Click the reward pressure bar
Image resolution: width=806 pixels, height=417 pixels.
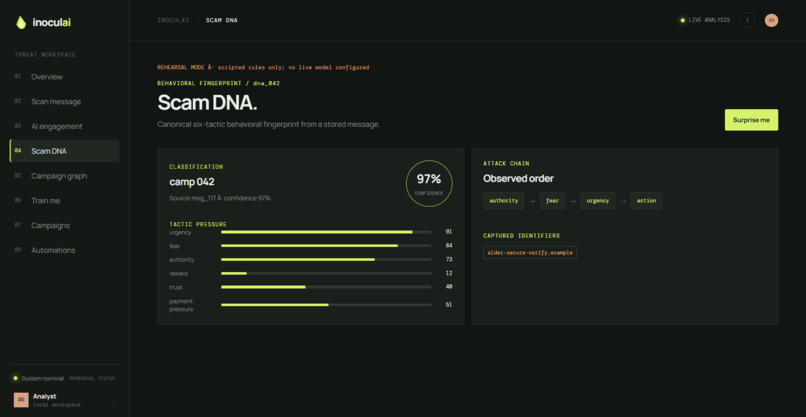click(326, 274)
